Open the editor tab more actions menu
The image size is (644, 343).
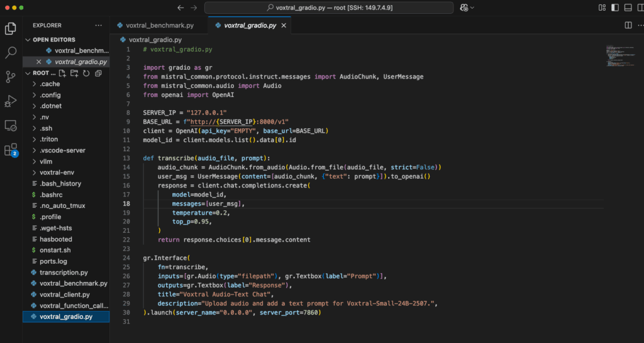pyautogui.click(x=640, y=25)
